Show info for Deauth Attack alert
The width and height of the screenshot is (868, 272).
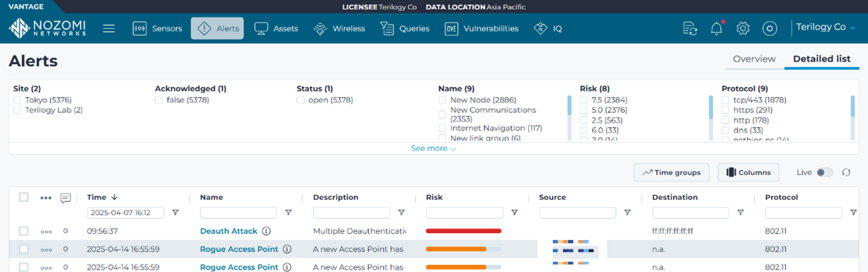[x=266, y=231]
